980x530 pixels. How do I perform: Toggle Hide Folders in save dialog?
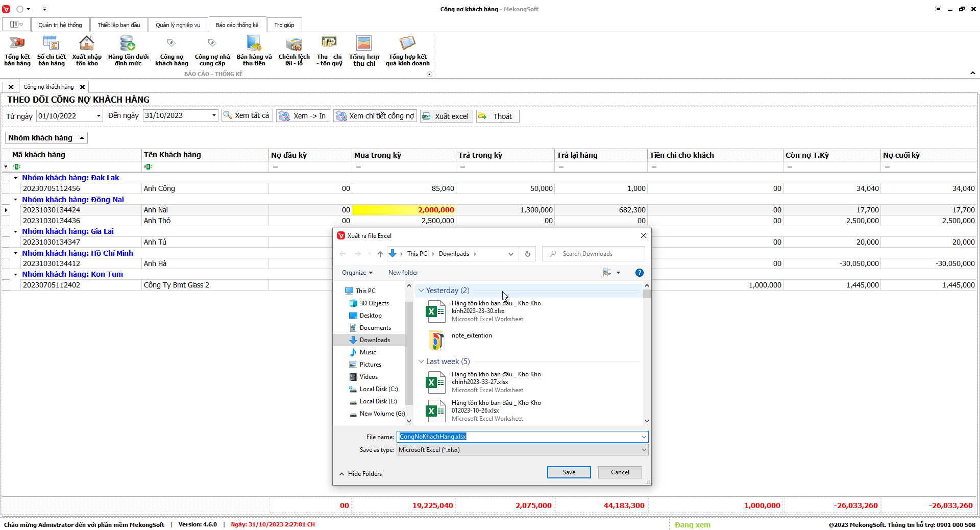(360, 474)
